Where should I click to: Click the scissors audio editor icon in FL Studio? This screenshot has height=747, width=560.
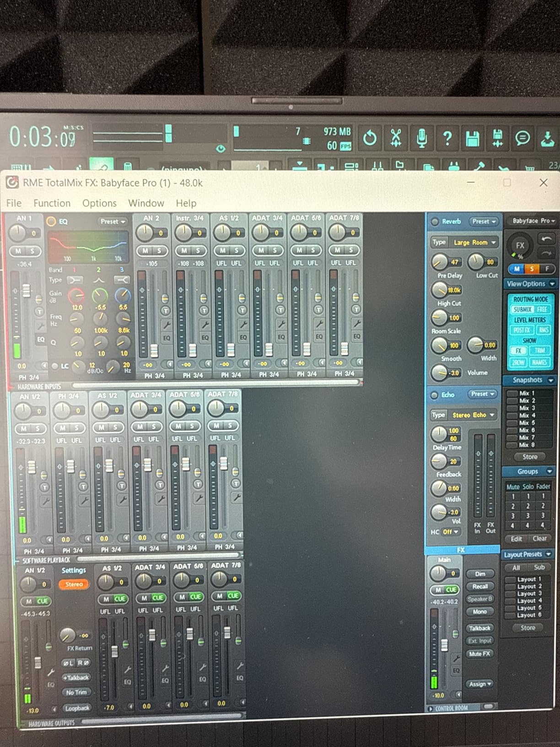tap(396, 138)
